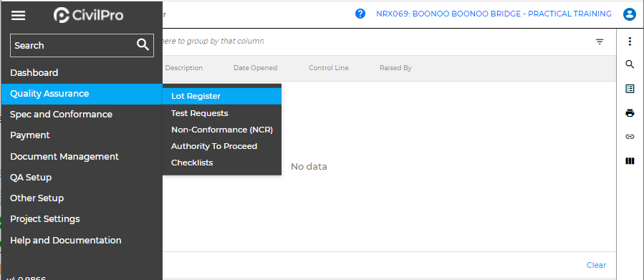Open the list detail view icon

point(630,89)
